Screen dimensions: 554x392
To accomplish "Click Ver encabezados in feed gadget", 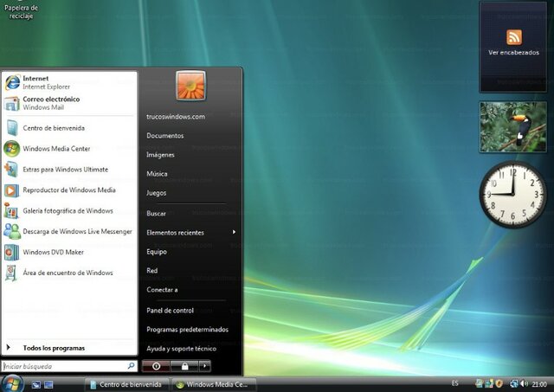I will pyautogui.click(x=513, y=53).
